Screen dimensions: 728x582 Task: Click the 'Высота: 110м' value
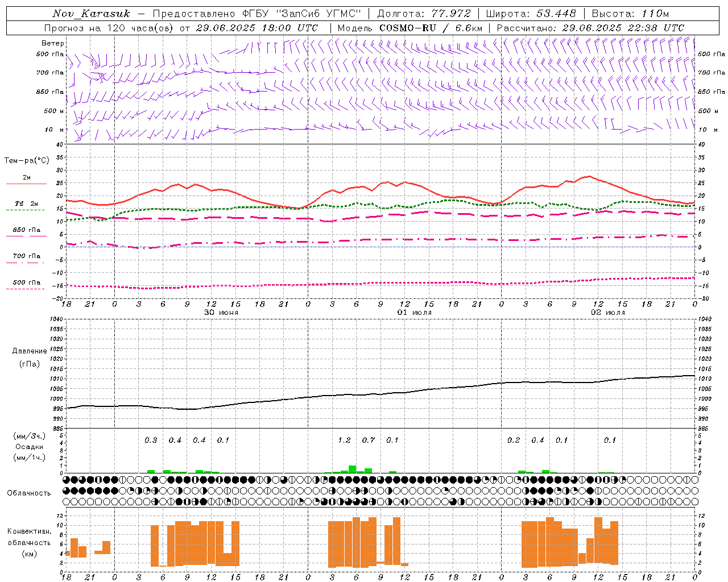tap(630, 14)
